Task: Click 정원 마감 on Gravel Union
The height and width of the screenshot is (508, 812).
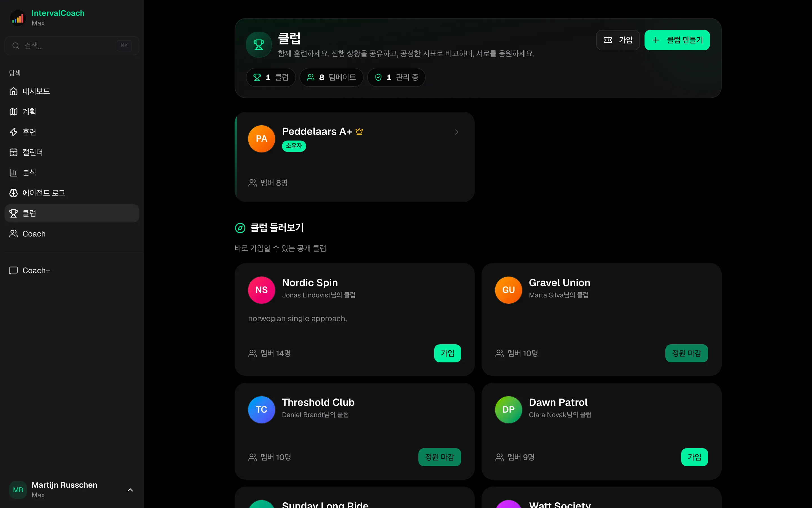Action: click(687, 353)
